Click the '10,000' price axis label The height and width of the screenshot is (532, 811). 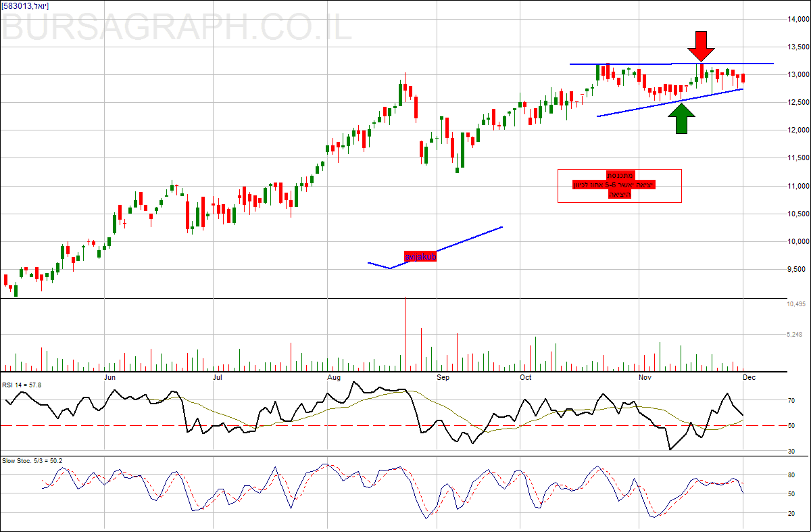coord(798,241)
